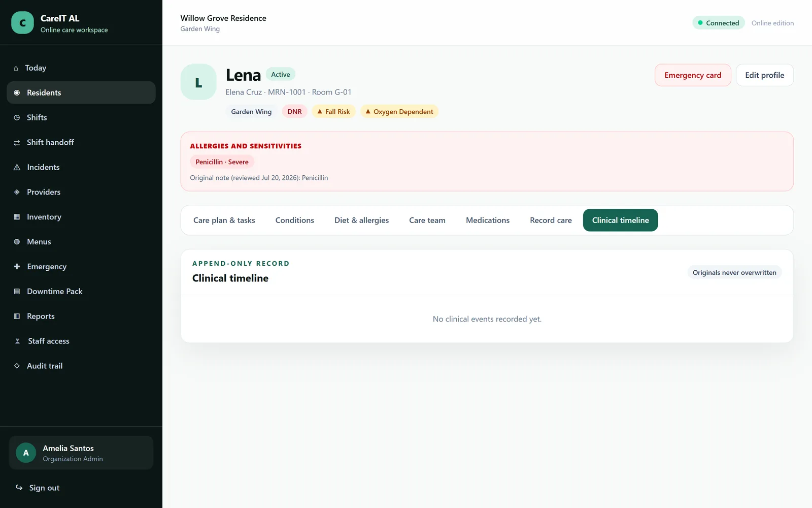
Task: Click the Garden Wing tag chip
Action: pyautogui.click(x=251, y=111)
